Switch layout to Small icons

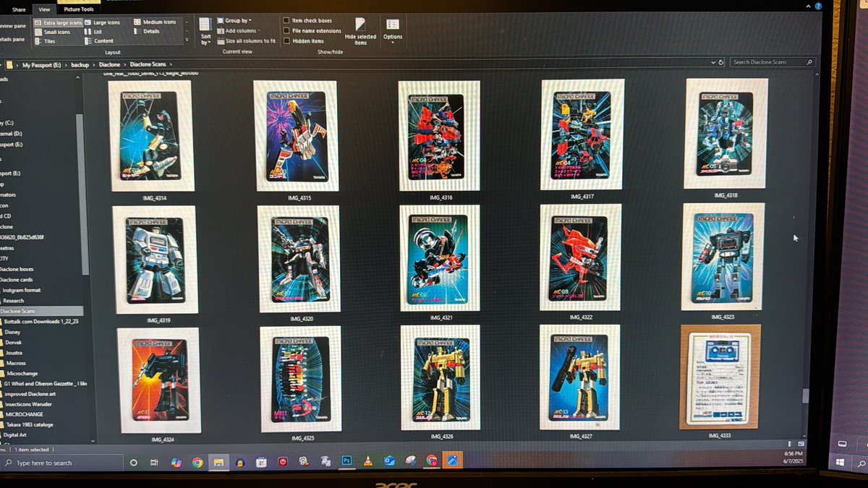coord(51,32)
